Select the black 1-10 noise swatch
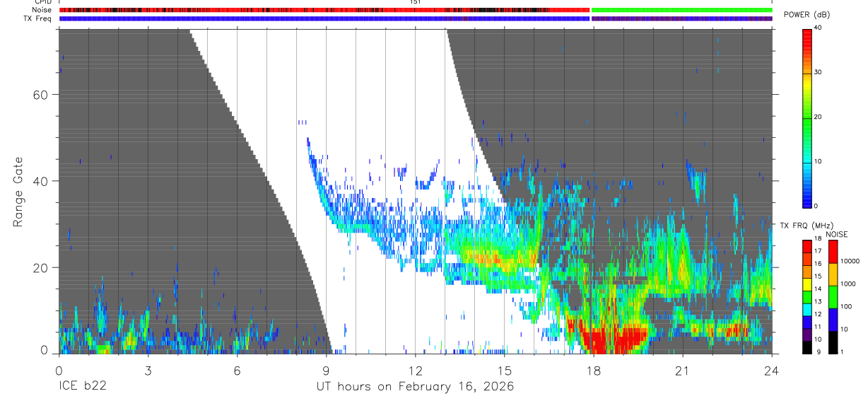Viewport: 868px width, 401px height. coord(833,342)
